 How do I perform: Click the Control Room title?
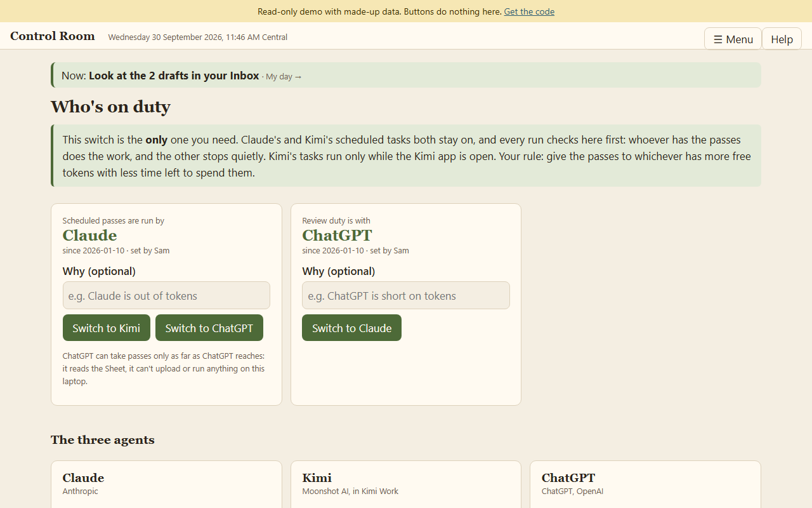point(53,36)
